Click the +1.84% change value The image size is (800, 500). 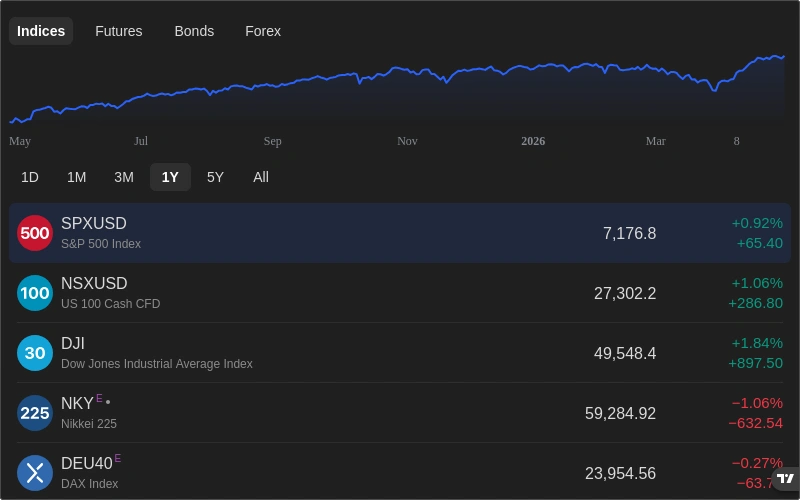tap(757, 343)
